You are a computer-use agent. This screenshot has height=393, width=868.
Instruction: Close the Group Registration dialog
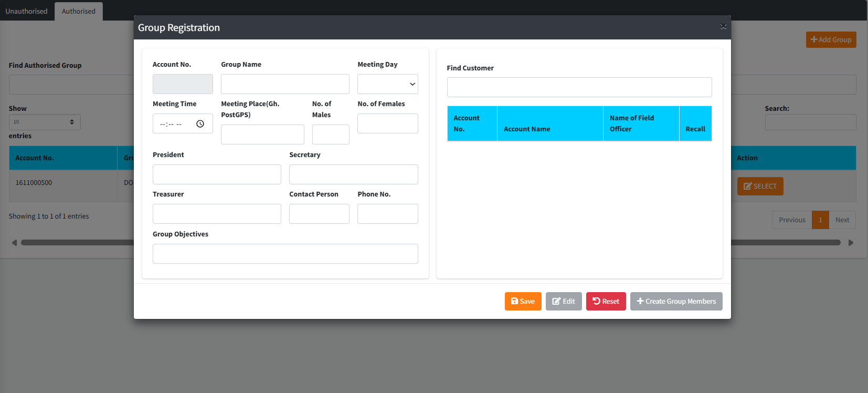(x=723, y=26)
